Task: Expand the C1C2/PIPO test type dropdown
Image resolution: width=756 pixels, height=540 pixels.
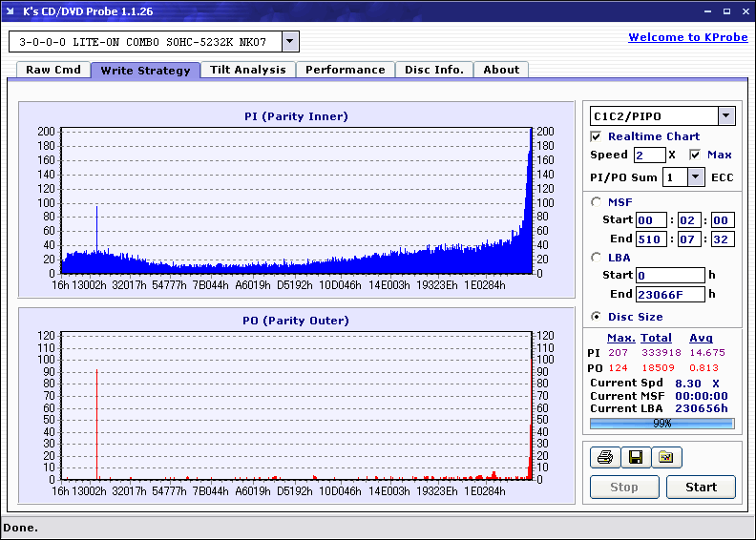Action: tap(726, 116)
